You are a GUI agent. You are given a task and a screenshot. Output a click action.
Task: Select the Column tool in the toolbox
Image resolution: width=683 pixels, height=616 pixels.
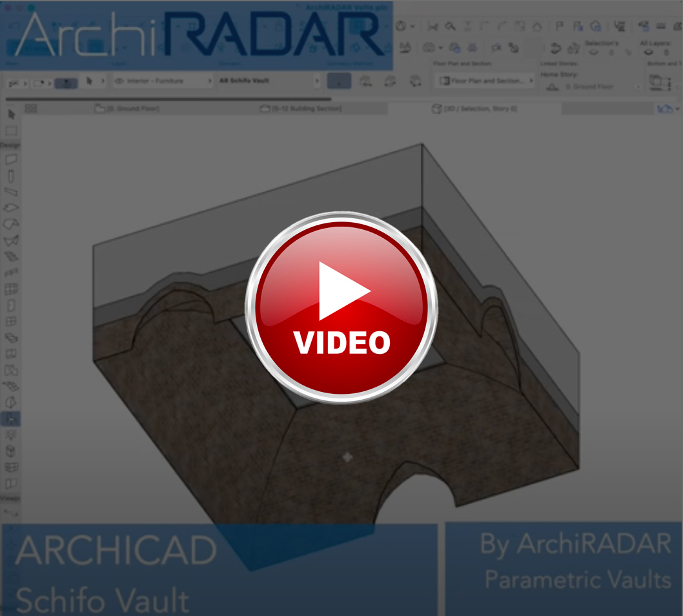(11, 176)
